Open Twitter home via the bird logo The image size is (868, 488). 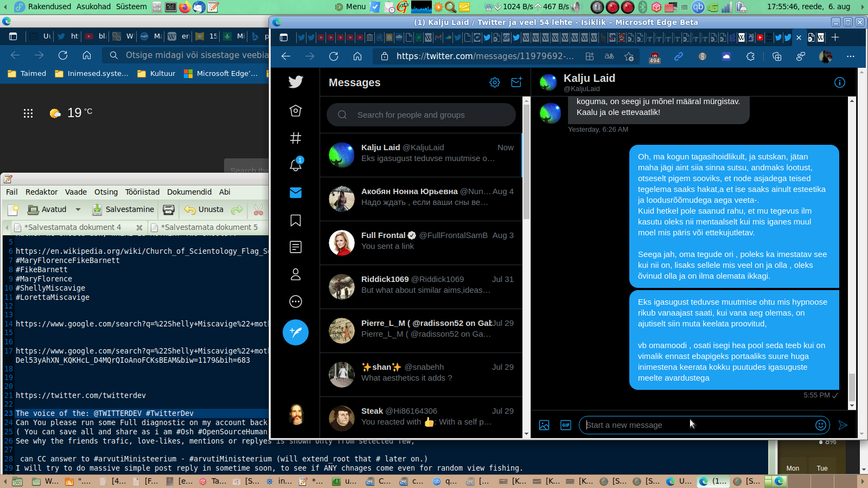click(x=296, y=82)
